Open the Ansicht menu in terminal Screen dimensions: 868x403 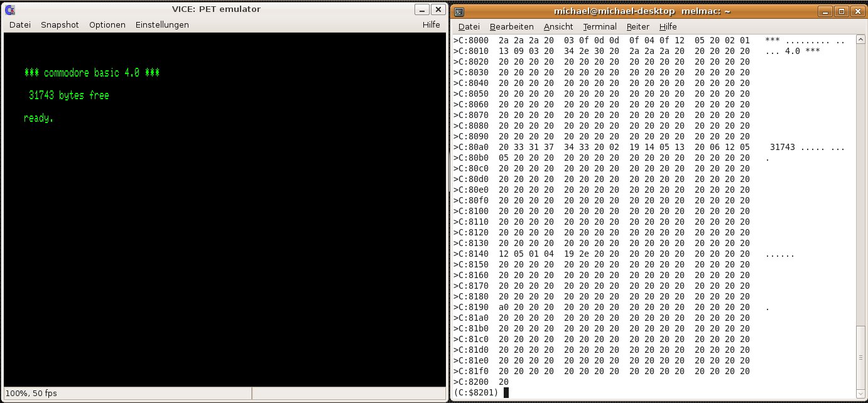click(558, 26)
